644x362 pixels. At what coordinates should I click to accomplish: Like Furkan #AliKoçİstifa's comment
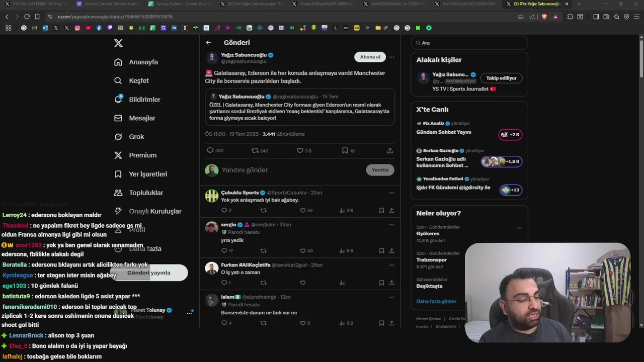[302, 283]
